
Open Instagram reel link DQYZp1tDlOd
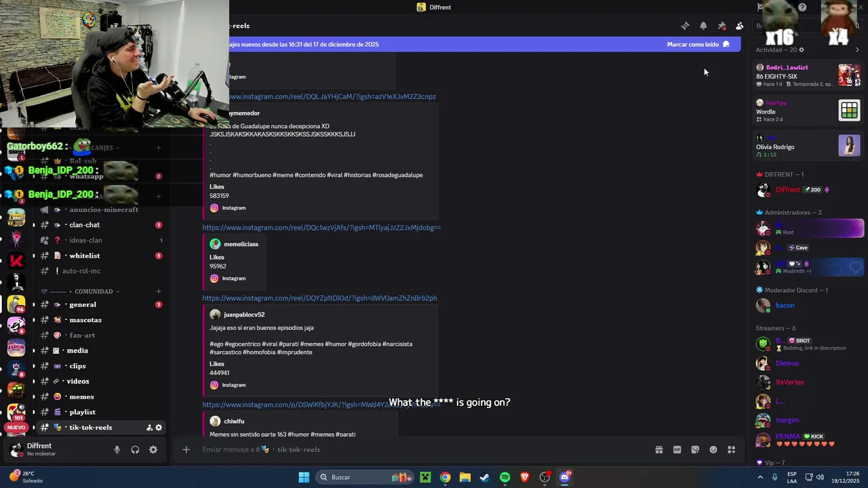(319, 298)
